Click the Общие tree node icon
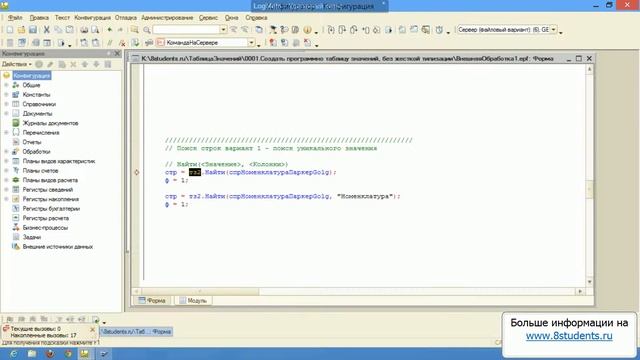Screen dimensions: 640x360 pos(16,85)
